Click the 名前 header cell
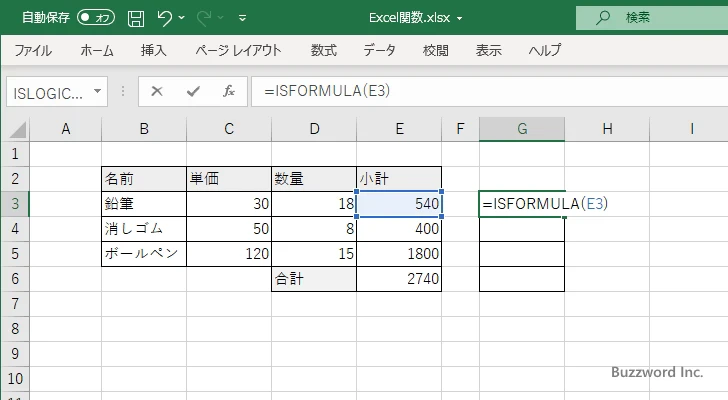The image size is (728, 400). pos(144,179)
